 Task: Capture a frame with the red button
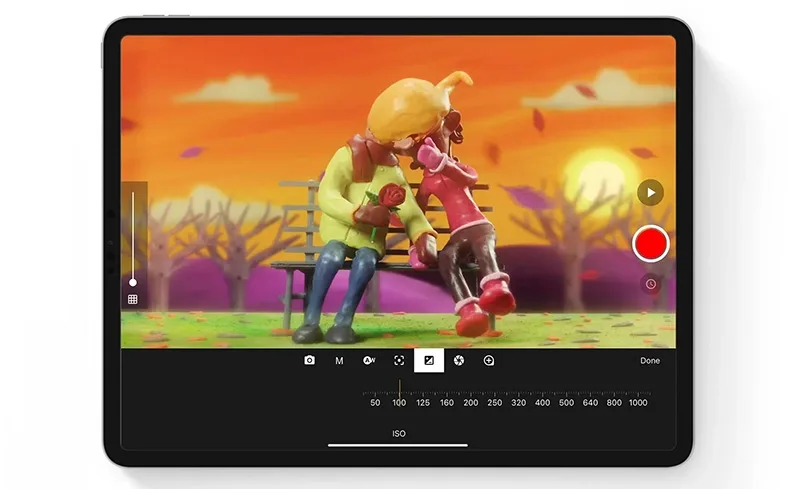point(651,244)
